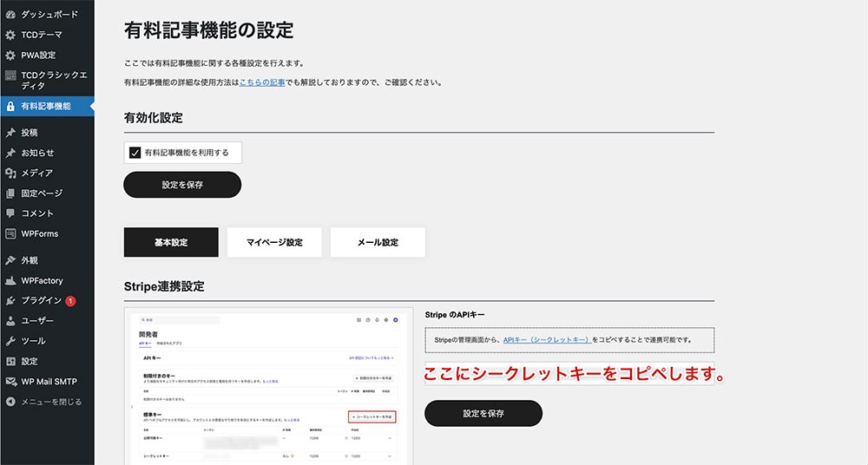Click the WPForms form icon
Viewport: 868px width, 465px height.
pyautogui.click(x=10, y=233)
